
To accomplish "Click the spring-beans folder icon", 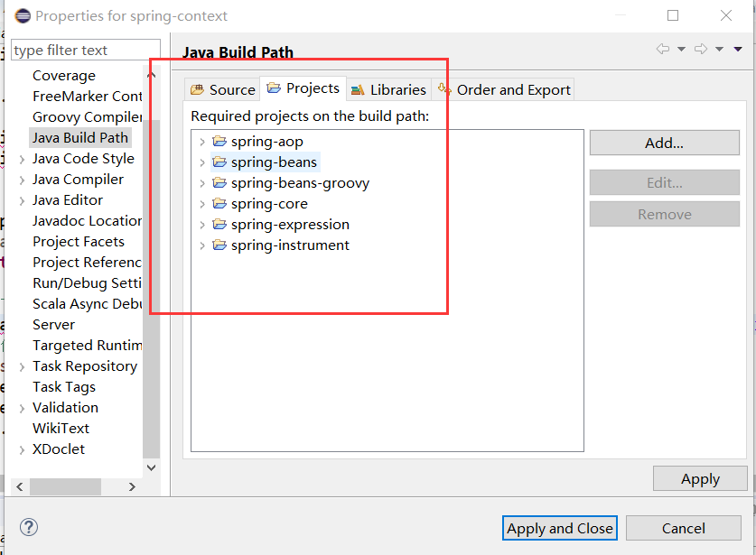I will pos(219,162).
